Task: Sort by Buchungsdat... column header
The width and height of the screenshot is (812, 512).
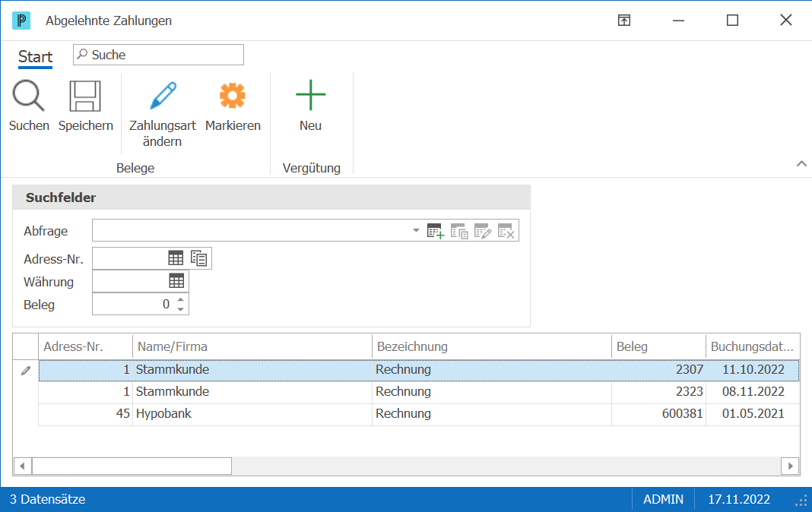Action: click(x=753, y=346)
